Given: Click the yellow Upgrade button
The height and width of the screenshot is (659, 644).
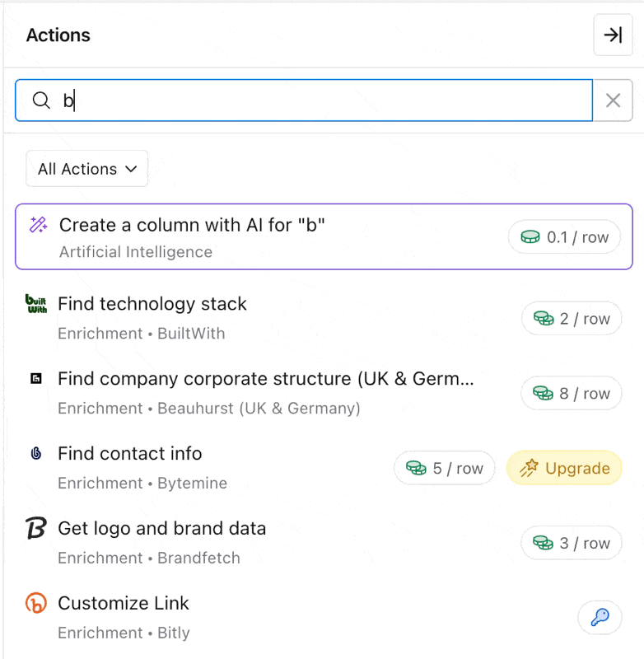Looking at the screenshot, I should coord(564,468).
